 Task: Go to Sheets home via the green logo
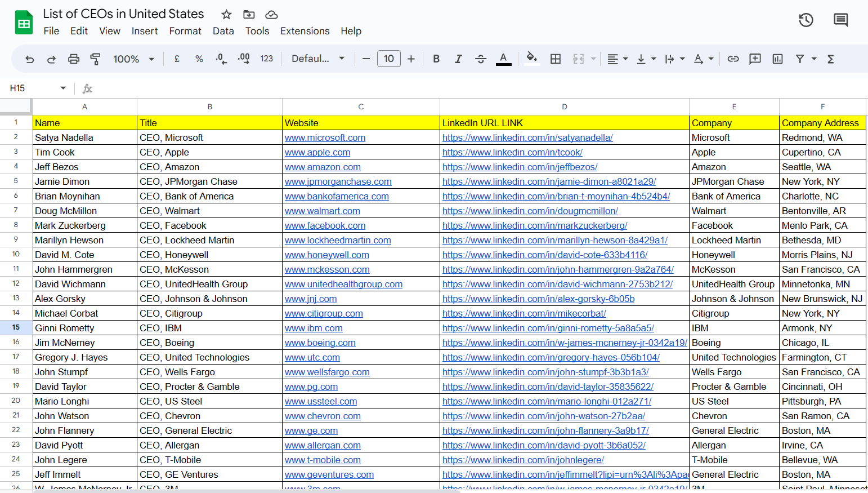click(24, 23)
